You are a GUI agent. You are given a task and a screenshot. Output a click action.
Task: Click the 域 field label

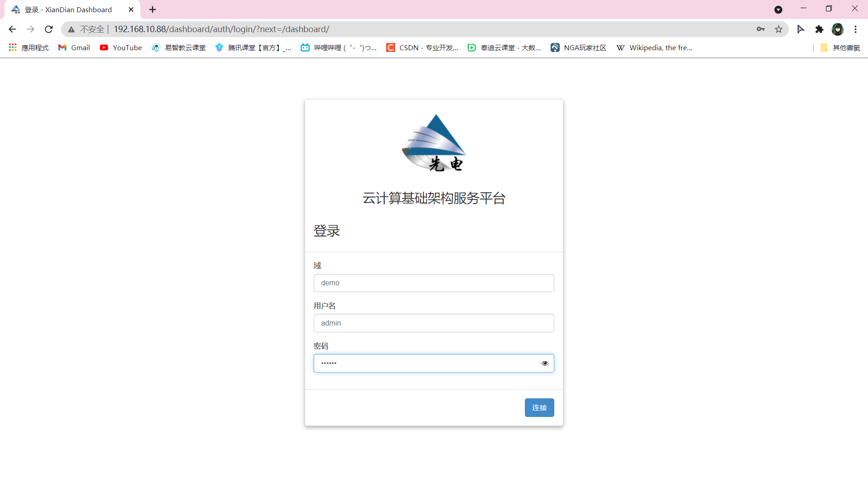coord(317,265)
